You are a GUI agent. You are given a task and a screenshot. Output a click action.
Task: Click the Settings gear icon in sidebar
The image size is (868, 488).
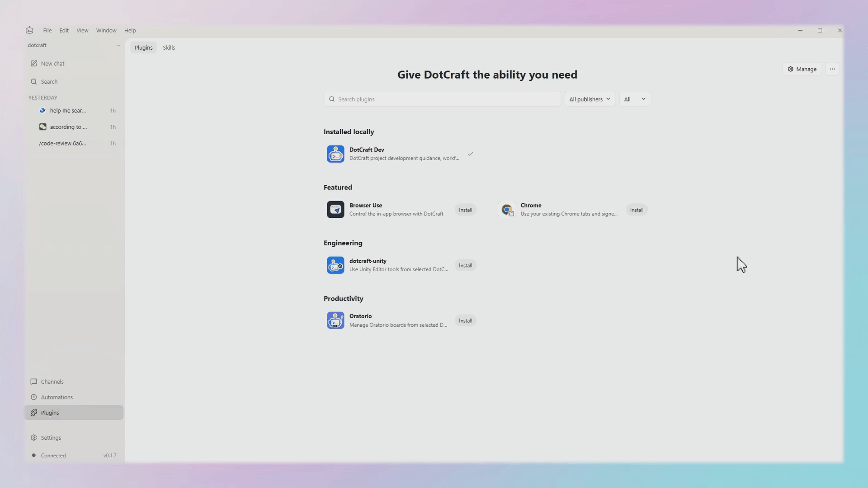[x=34, y=438]
